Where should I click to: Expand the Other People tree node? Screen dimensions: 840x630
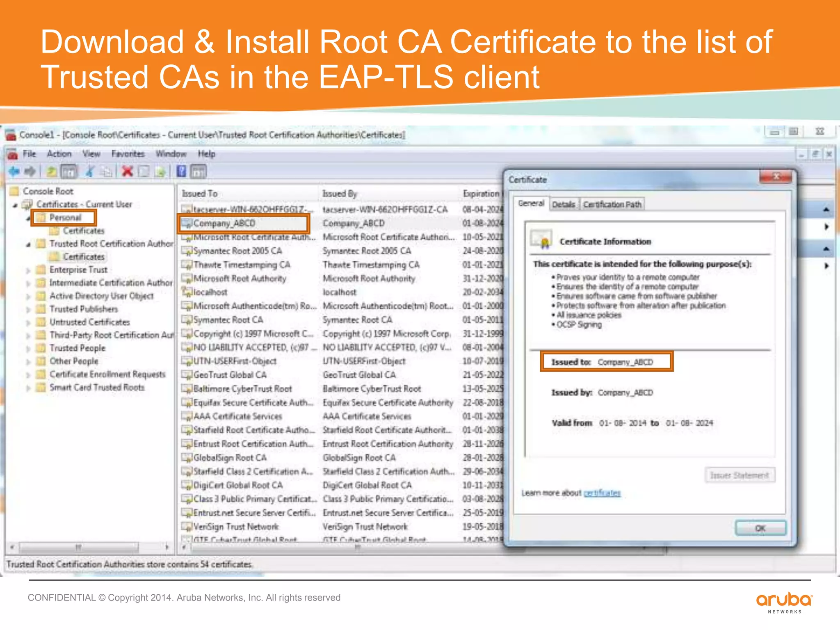click(28, 362)
